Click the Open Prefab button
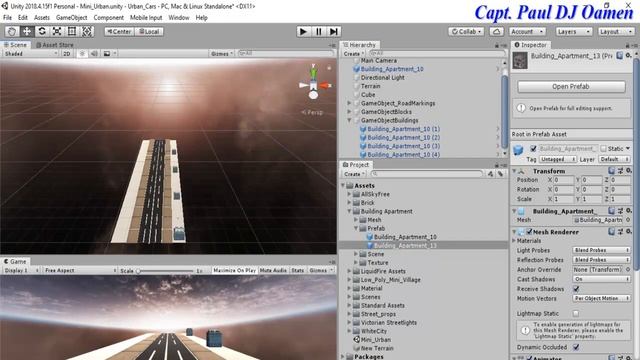The image size is (640, 360). [571, 87]
